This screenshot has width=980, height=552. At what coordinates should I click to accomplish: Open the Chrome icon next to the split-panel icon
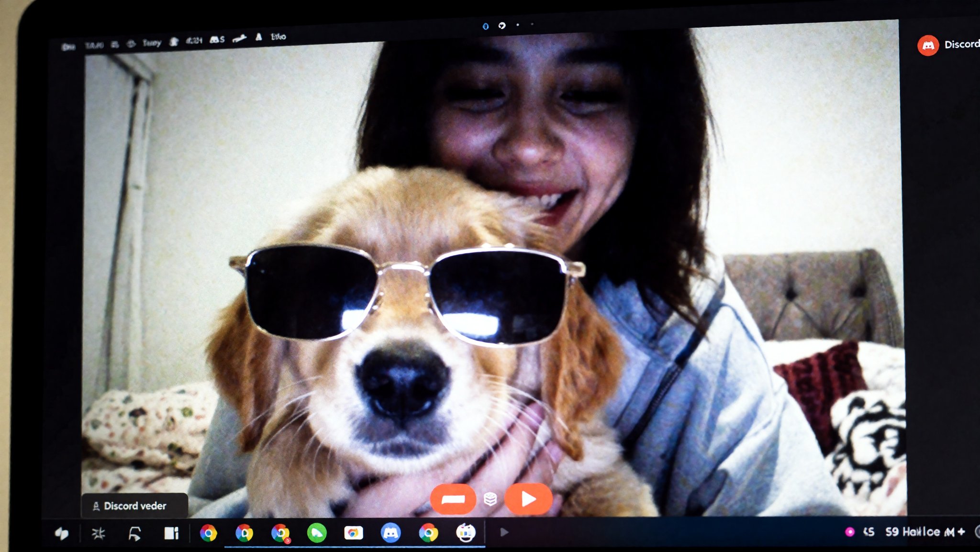click(x=208, y=533)
